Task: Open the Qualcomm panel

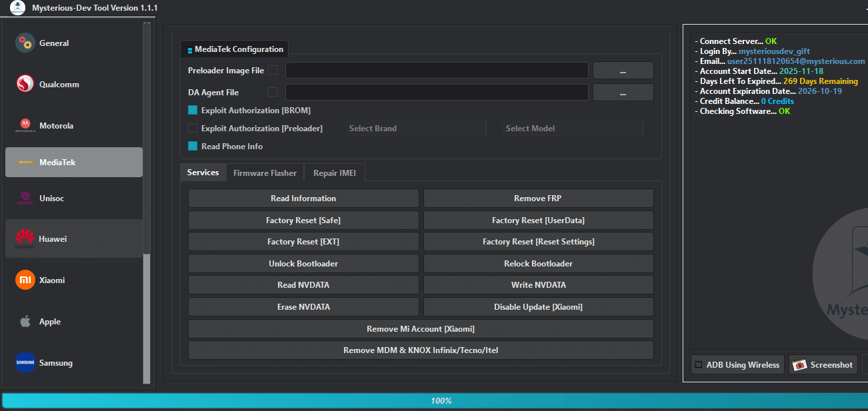Action: [x=73, y=84]
